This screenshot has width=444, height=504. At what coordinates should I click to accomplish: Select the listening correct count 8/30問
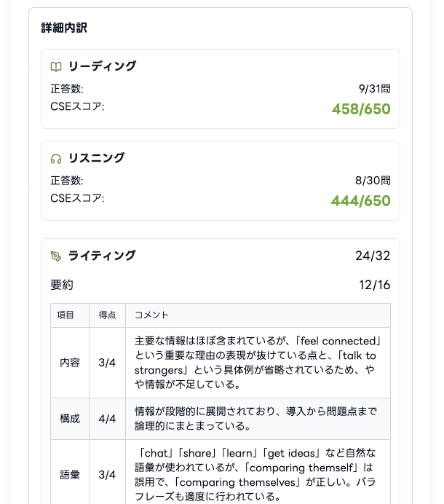pyautogui.click(x=373, y=181)
